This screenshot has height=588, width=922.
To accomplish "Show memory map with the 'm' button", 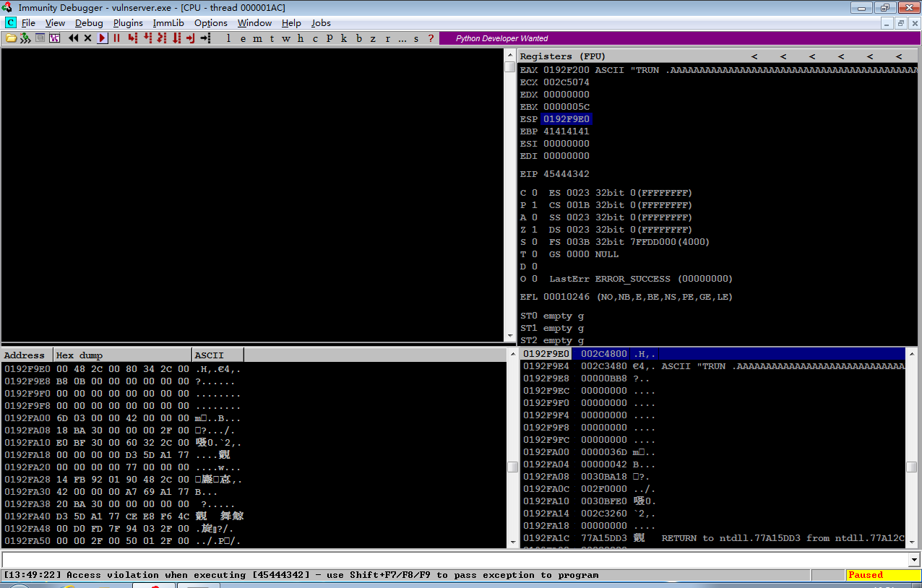I will tap(258, 38).
